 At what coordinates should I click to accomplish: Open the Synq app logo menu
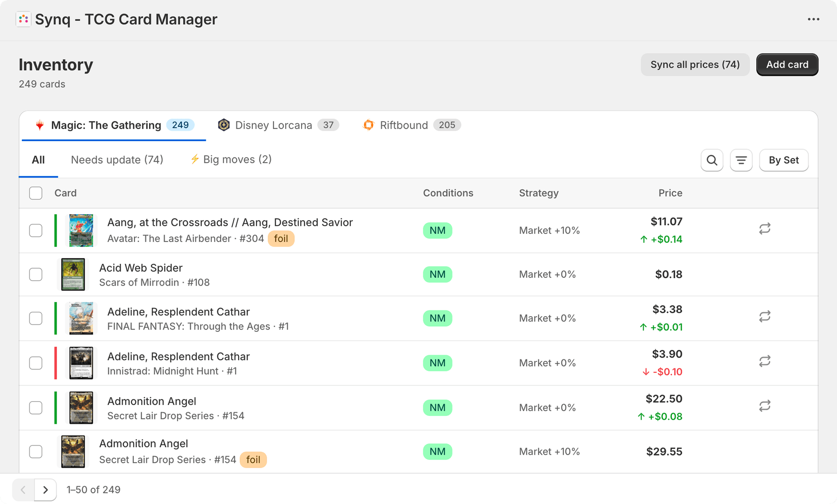tap(24, 19)
